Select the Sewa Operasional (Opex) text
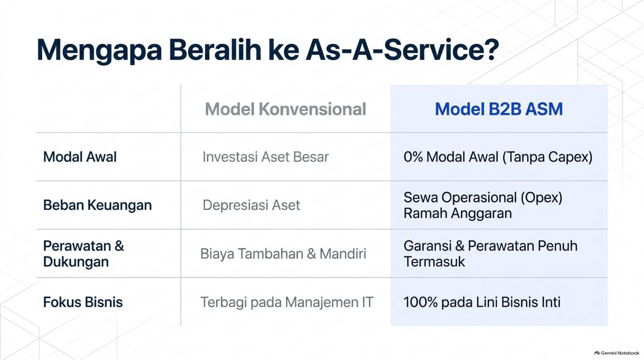Screen dimensions: 644x360 click(x=483, y=198)
